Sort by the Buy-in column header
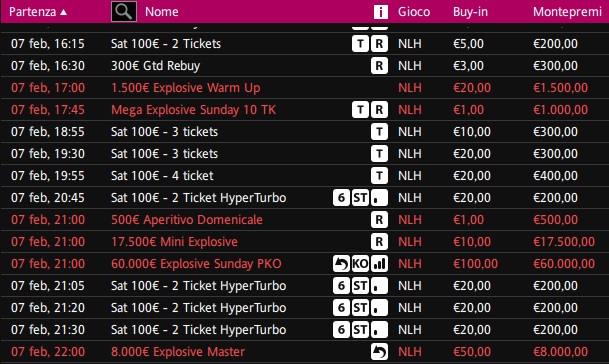The height and width of the screenshot is (364, 609). [470, 12]
